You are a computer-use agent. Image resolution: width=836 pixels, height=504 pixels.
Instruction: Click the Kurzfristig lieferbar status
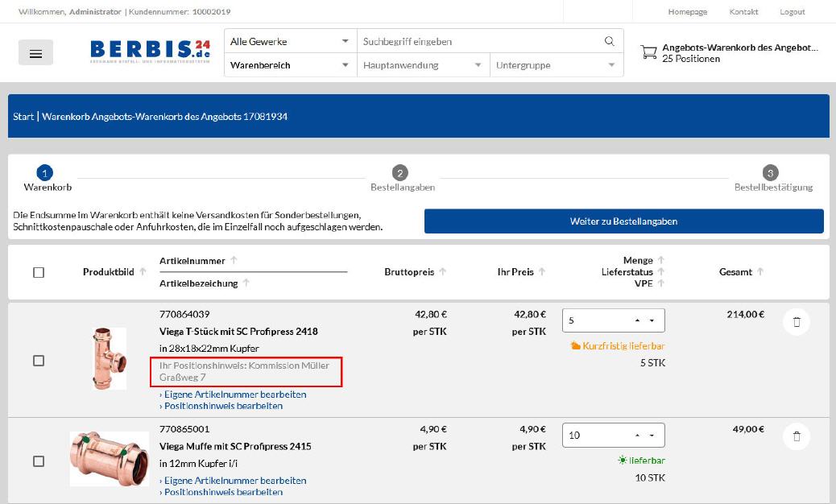[x=618, y=345]
